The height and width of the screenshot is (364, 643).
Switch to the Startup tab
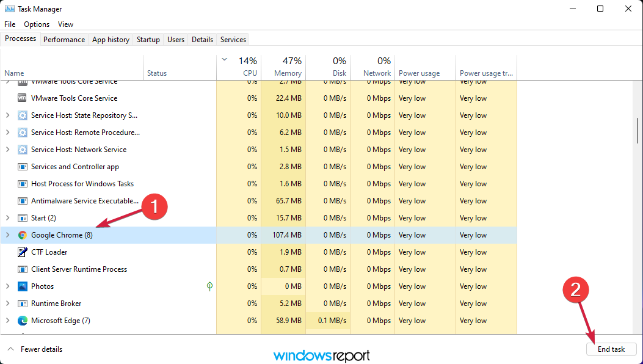[148, 40]
